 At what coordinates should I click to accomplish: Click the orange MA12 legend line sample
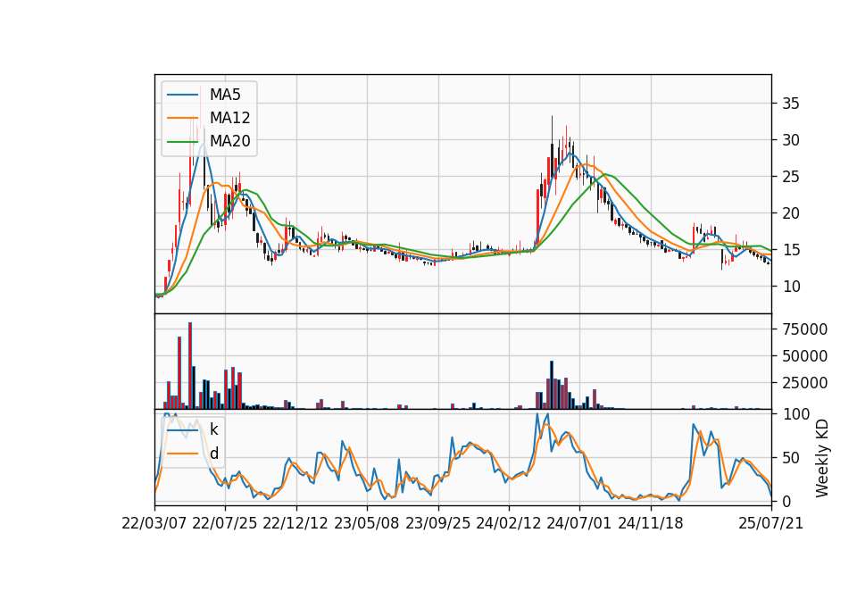[182, 118]
